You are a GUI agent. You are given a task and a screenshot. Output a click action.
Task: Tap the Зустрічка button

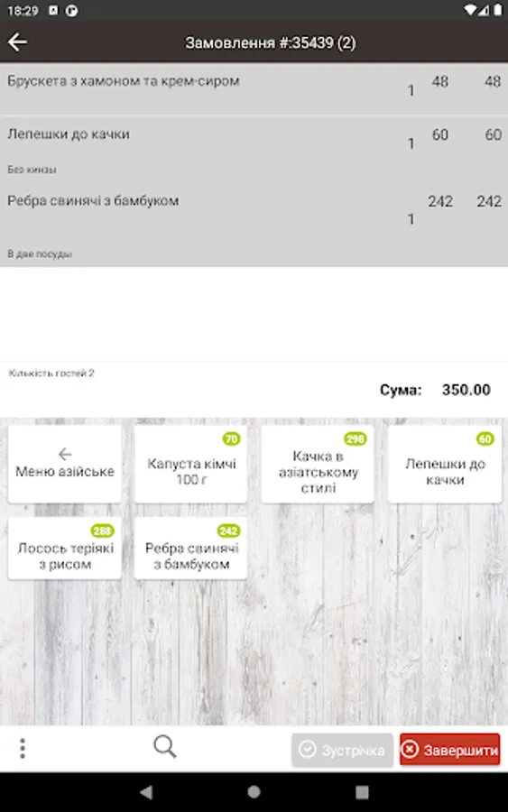(x=342, y=750)
